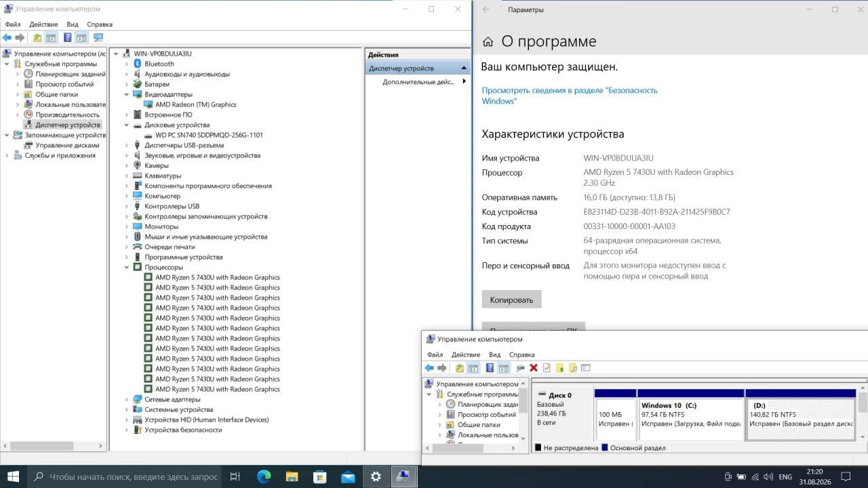Open Действие menu in Disk Management window
The image size is (868, 488).
(x=466, y=354)
